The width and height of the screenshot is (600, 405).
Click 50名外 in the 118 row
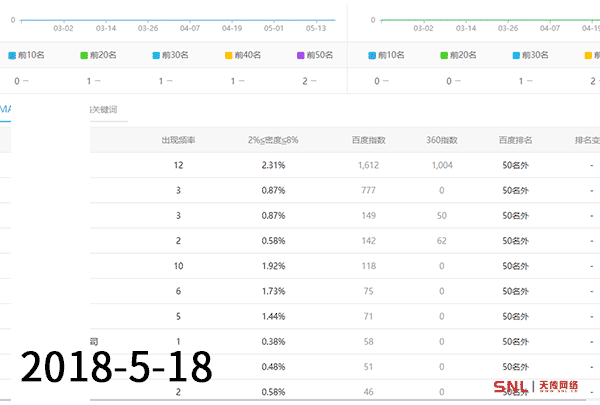[515, 266]
